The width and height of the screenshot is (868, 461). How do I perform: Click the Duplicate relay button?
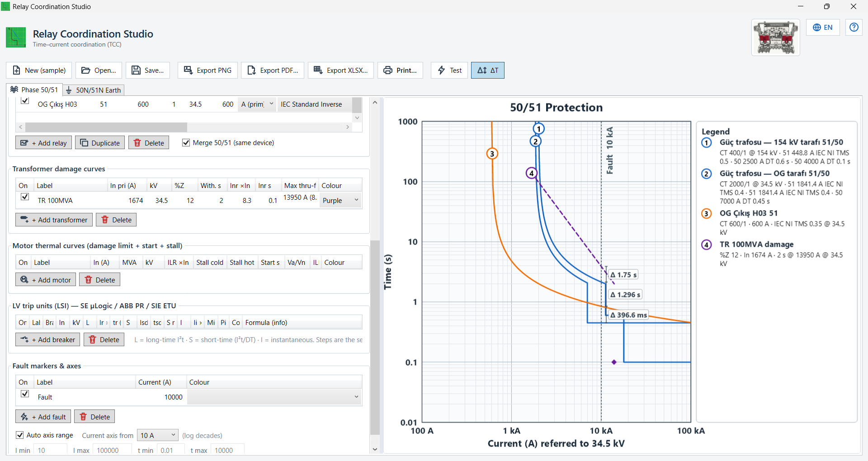click(x=100, y=143)
